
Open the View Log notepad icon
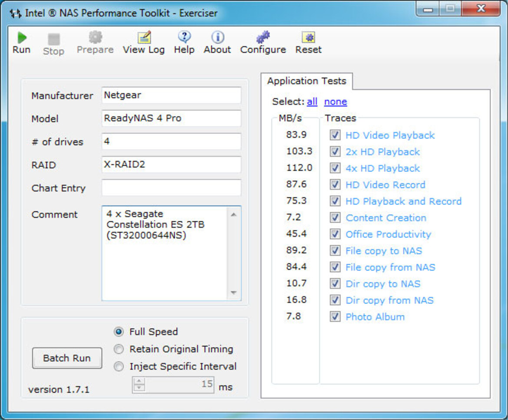144,37
